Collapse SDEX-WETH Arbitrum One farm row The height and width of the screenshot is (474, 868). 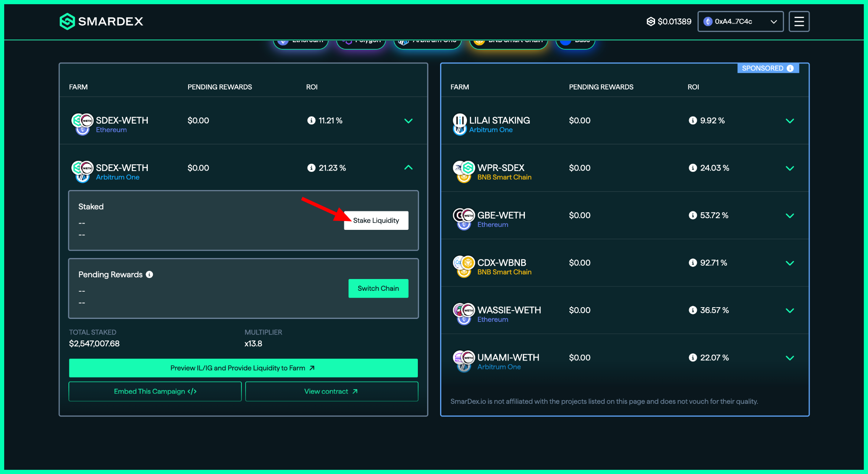tap(408, 168)
